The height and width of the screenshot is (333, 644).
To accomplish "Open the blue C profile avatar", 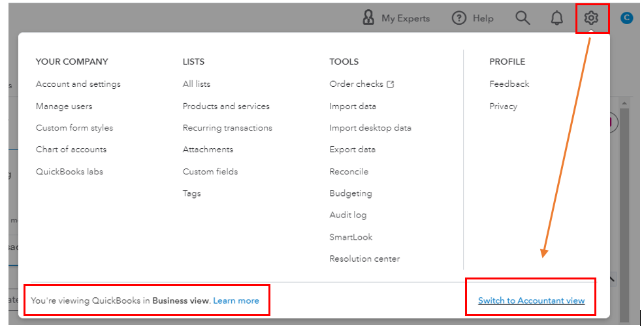I will tap(626, 18).
